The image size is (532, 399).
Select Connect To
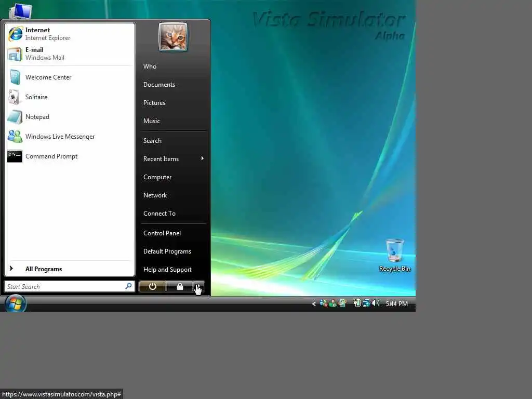(159, 214)
